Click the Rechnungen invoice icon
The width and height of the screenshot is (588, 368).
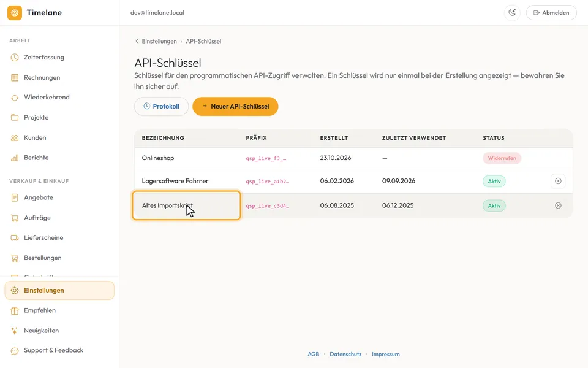pyautogui.click(x=15, y=78)
